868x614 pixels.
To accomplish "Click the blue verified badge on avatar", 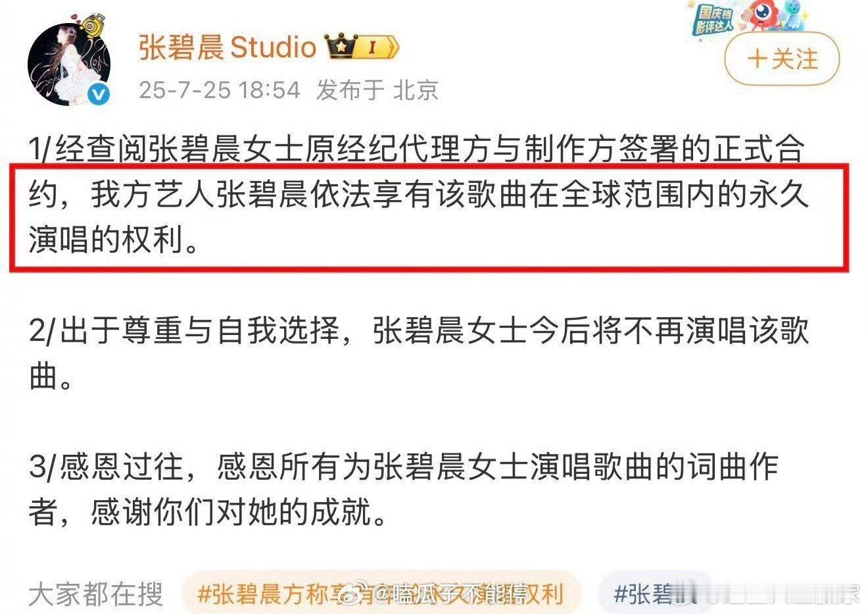I will pos(99,95).
